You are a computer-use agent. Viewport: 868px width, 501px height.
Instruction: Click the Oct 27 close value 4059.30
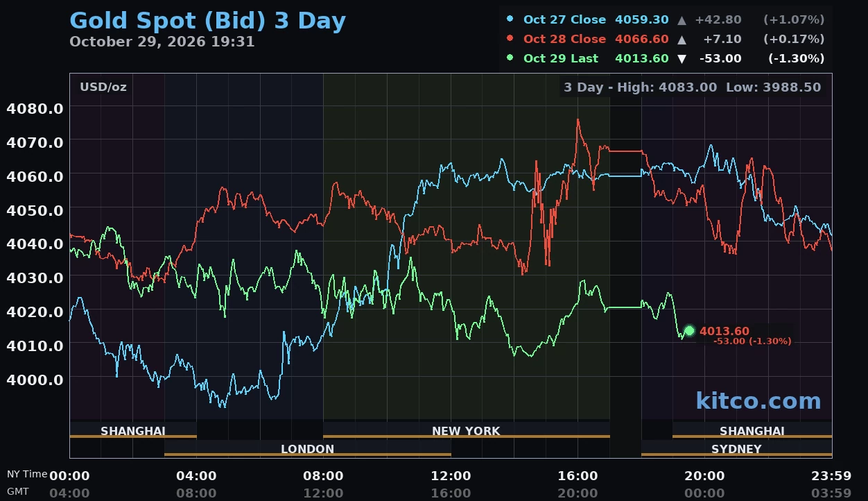click(x=642, y=19)
